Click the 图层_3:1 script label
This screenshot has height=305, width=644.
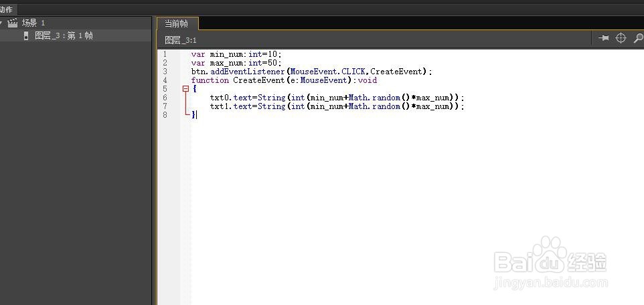pos(181,40)
